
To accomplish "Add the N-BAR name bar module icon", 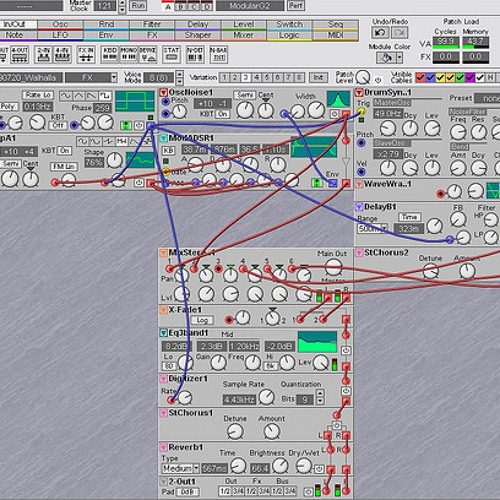I will tap(219, 55).
